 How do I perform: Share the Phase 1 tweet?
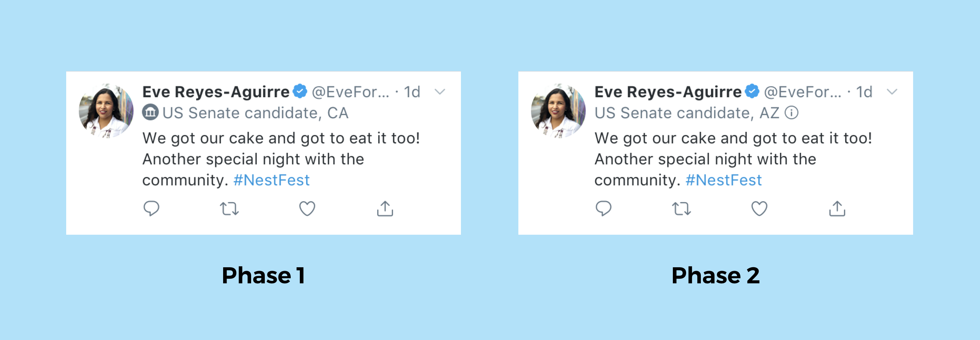(x=385, y=208)
